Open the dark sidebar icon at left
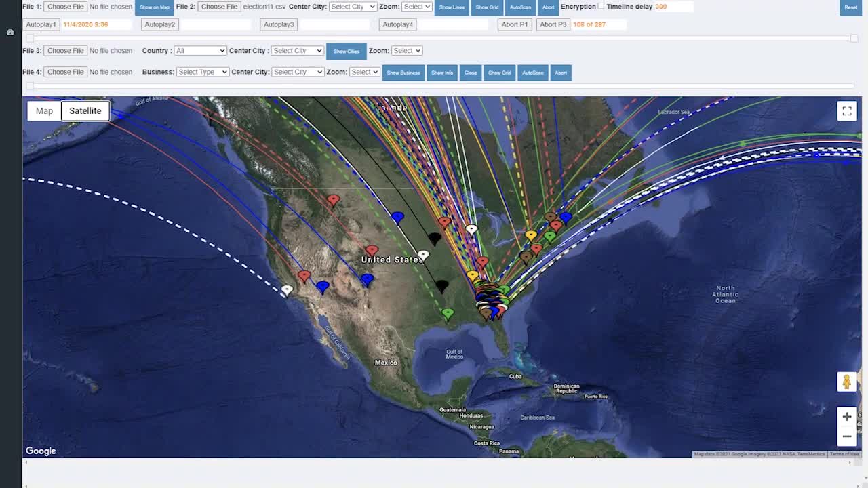The width and height of the screenshot is (868, 488). tap(10, 32)
